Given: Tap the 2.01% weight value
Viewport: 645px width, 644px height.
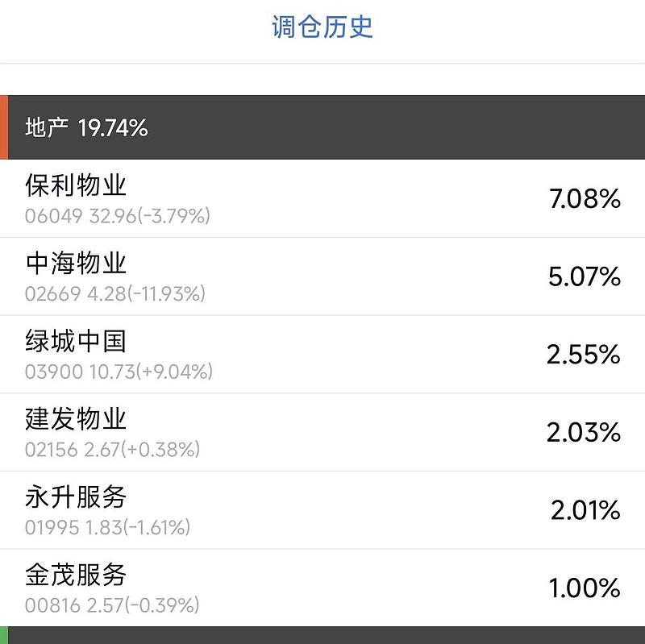Looking at the screenshot, I should pos(585,511).
